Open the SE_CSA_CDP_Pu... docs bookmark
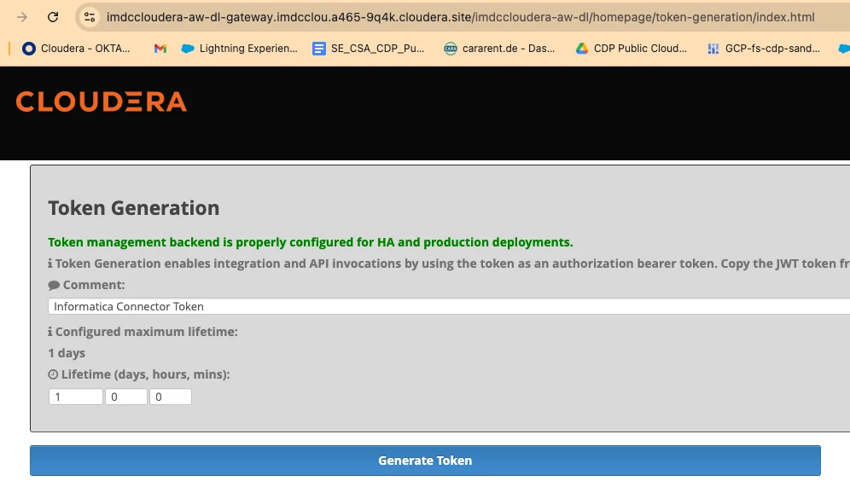 coord(369,49)
